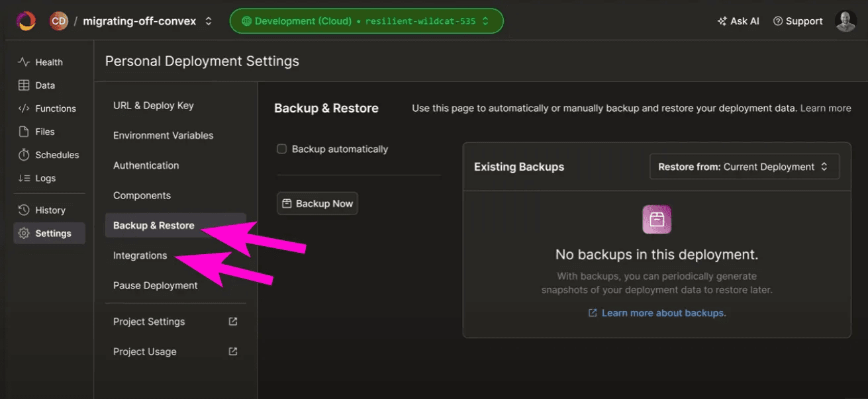View Logs in the sidebar
Image resolution: width=868 pixels, height=399 pixels.
pyautogui.click(x=45, y=178)
